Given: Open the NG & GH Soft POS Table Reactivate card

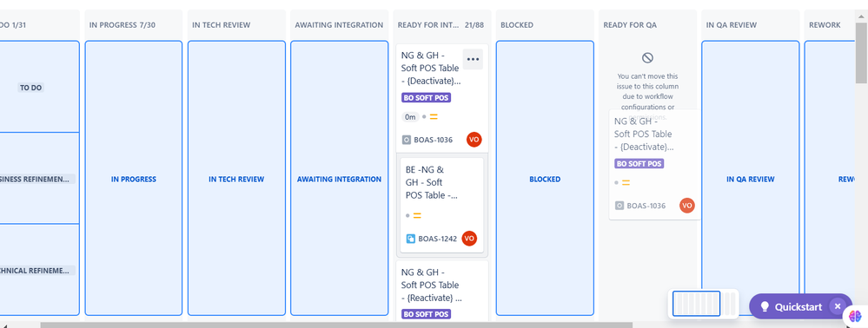Looking at the screenshot, I should [441, 291].
